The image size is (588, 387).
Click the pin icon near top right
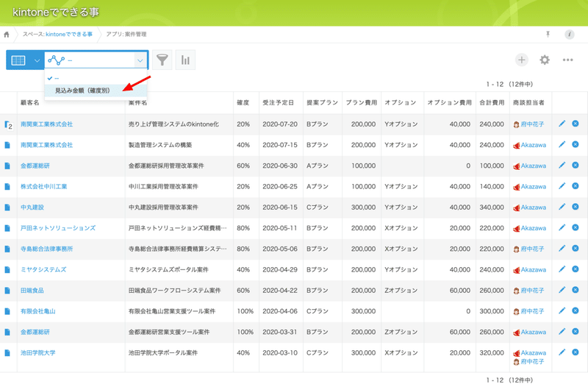[548, 34]
